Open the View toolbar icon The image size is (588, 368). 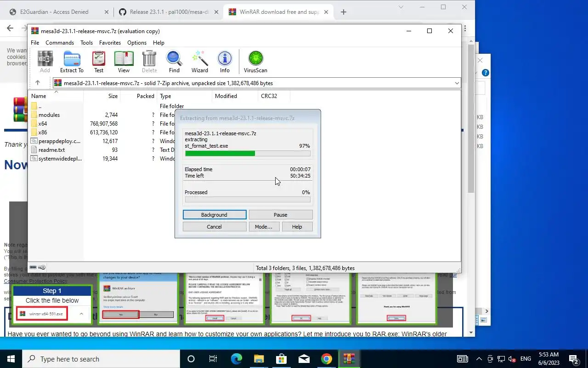point(124,62)
